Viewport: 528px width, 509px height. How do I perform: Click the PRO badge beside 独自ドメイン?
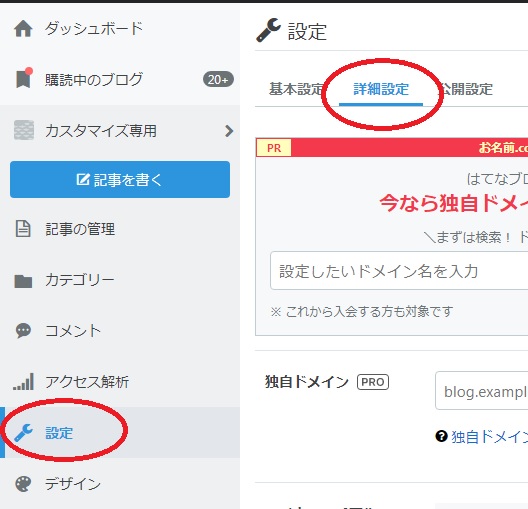373,382
